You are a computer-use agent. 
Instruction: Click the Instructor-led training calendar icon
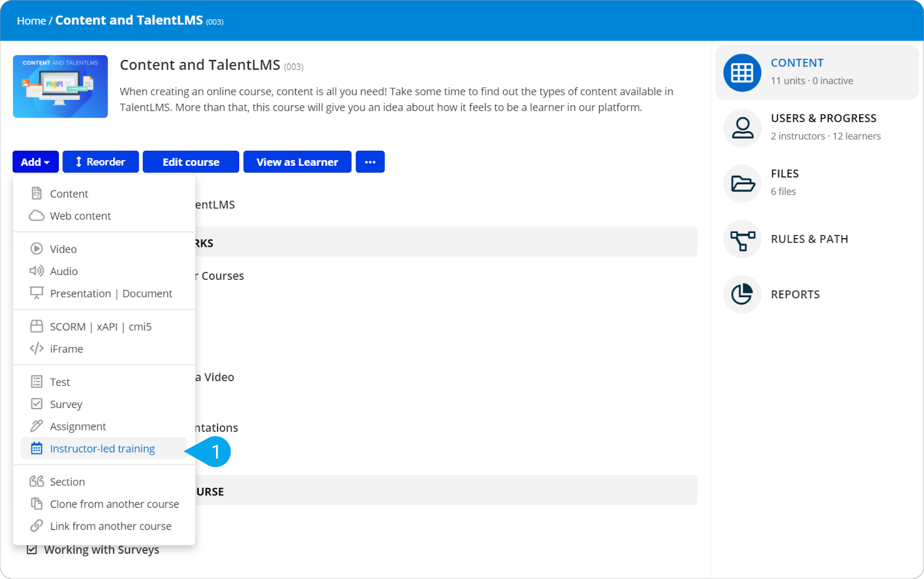click(36, 448)
